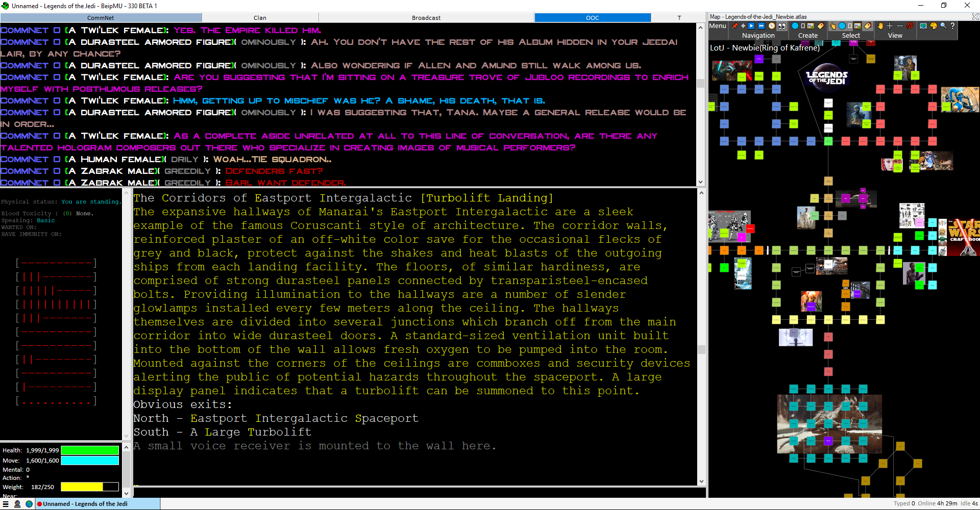The width and height of the screenshot is (980, 510).
Task: Click the yellow Weight bar
Action: click(x=90, y=487)
